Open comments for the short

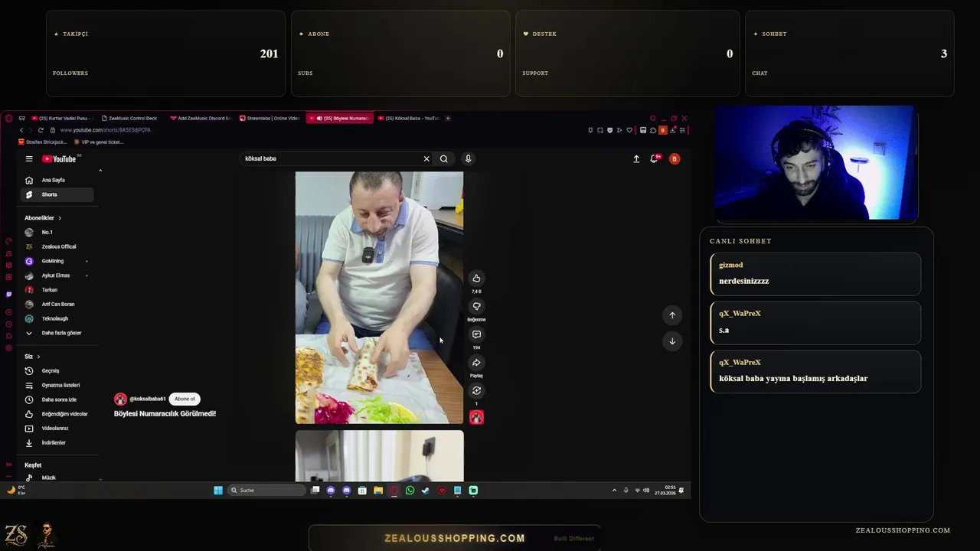(x=476, y=334)
